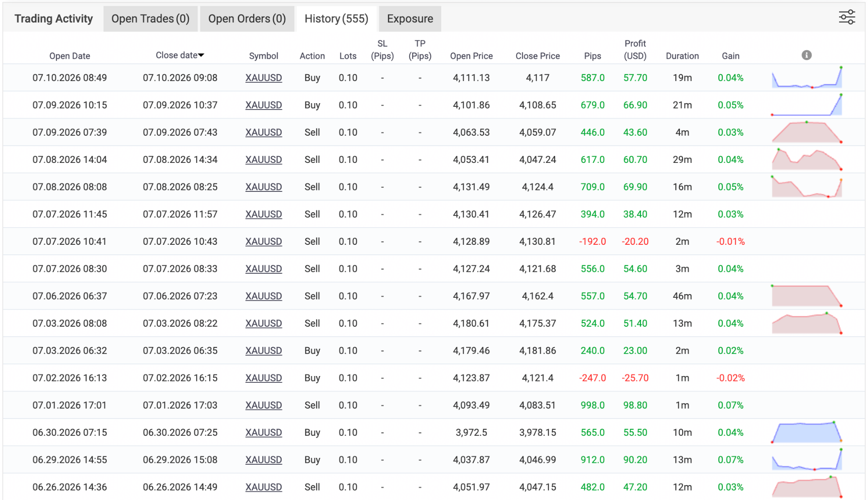Select open price 3,972.5
Image resolution: width=868 pixels, height=500 pixels.
coord(472,433)
